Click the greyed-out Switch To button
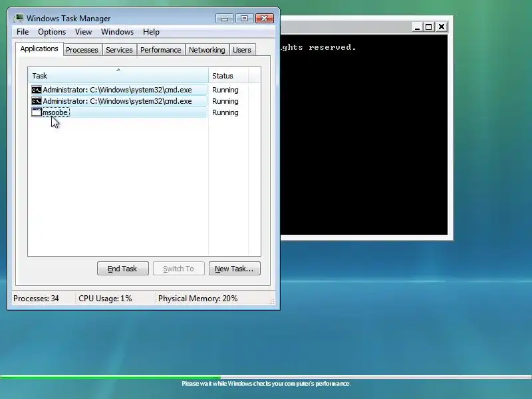532x399 pixels. (178, 269)
